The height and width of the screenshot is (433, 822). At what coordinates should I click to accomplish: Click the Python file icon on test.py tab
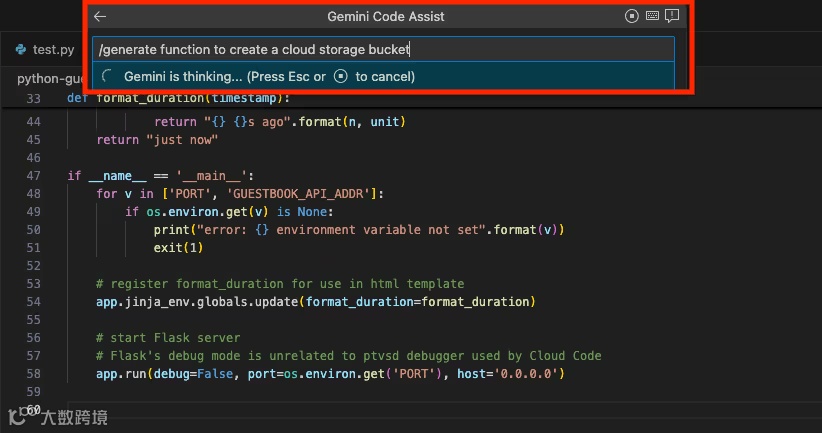pos(21,49)
